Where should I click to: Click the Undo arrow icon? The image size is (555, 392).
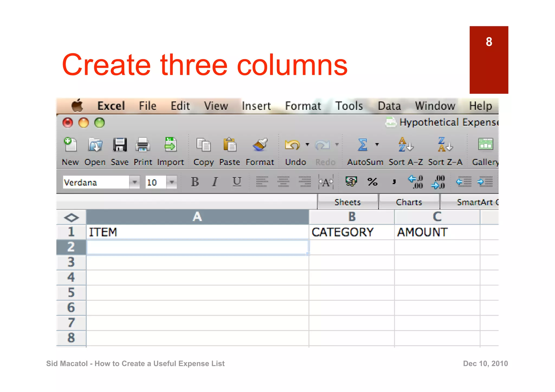tap(292, 145)
